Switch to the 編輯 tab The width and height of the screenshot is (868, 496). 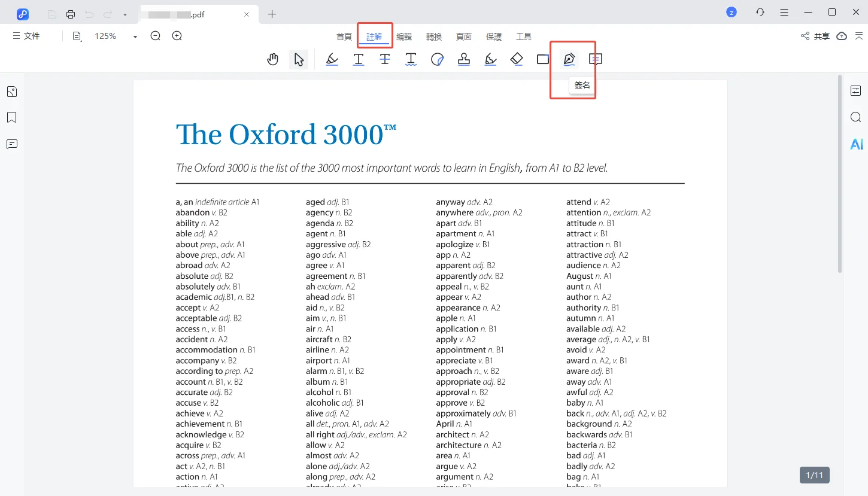click(404, 36)
